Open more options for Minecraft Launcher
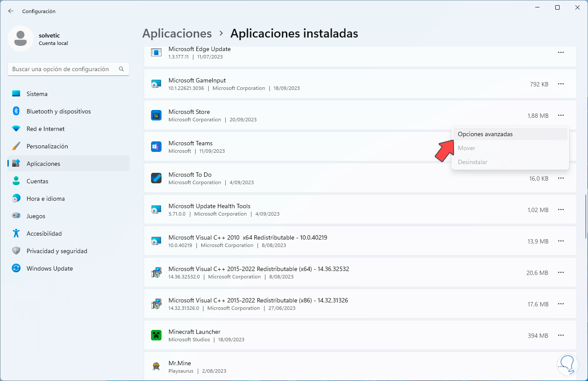The image size is (588, 381). click(x=561, y=335)
